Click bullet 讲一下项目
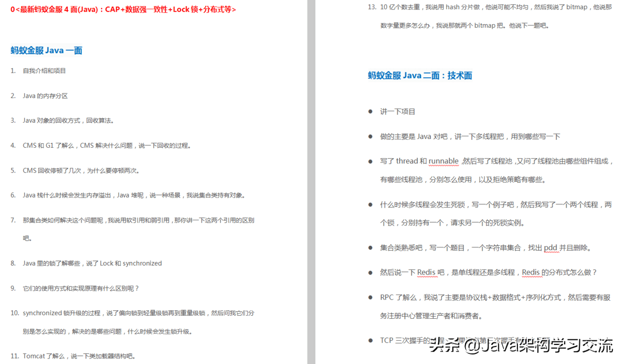 click(398, 112)
